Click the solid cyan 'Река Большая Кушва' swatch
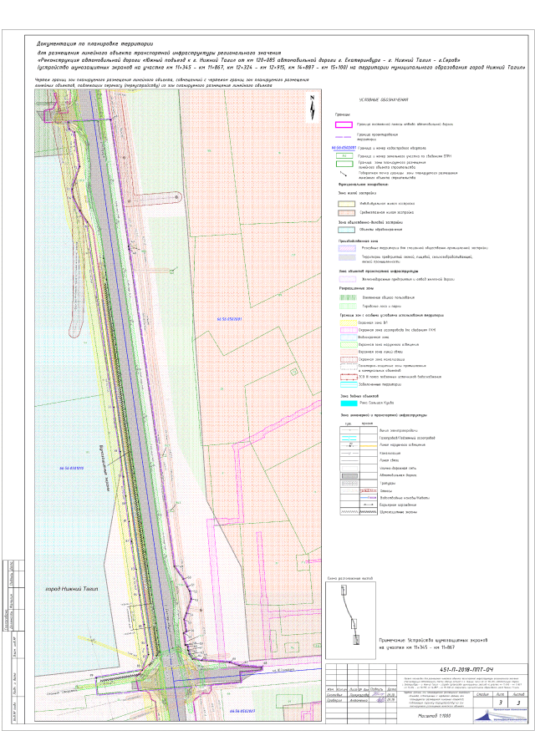This screenshot has width=535, height=756. [349, 403]
